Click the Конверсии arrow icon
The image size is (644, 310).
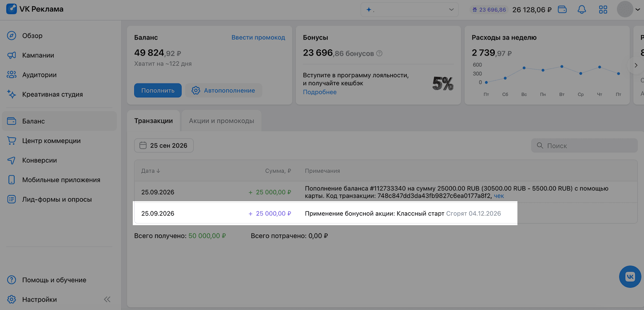[12, 160]
